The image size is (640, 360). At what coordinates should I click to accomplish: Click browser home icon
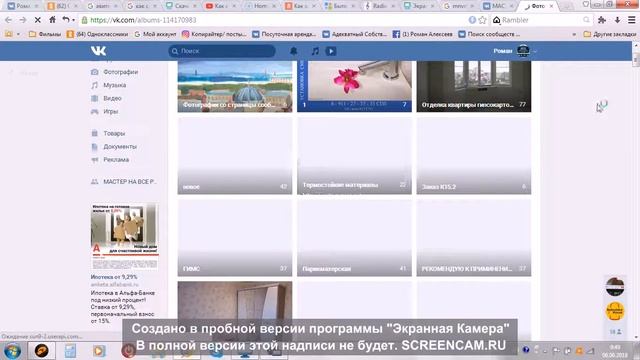(52, 20)
